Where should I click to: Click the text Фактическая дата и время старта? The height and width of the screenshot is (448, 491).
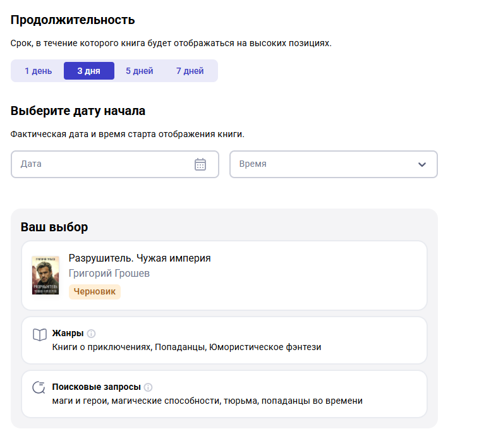tap(128, 135)
